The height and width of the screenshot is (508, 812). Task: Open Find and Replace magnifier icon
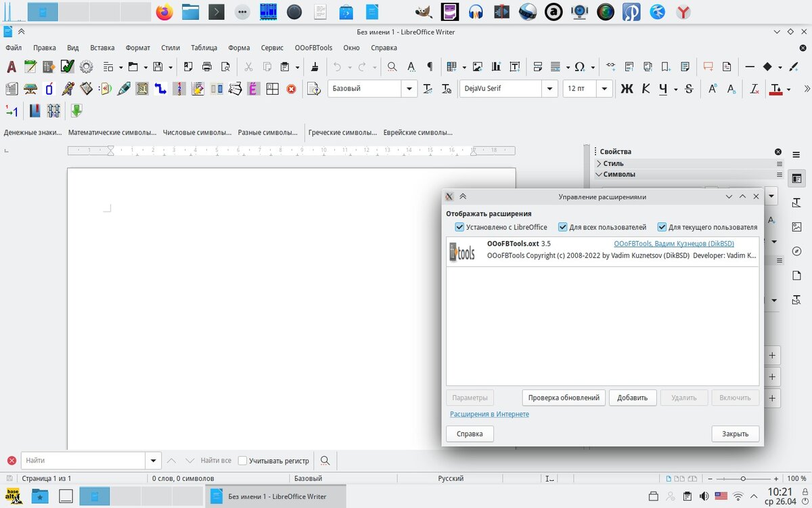(x=392, y=67)
